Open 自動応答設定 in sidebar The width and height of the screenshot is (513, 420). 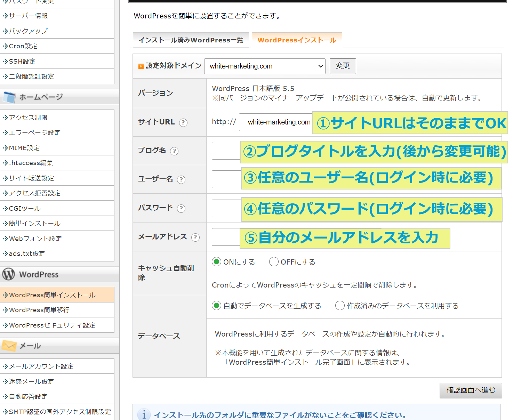(57, 396)
